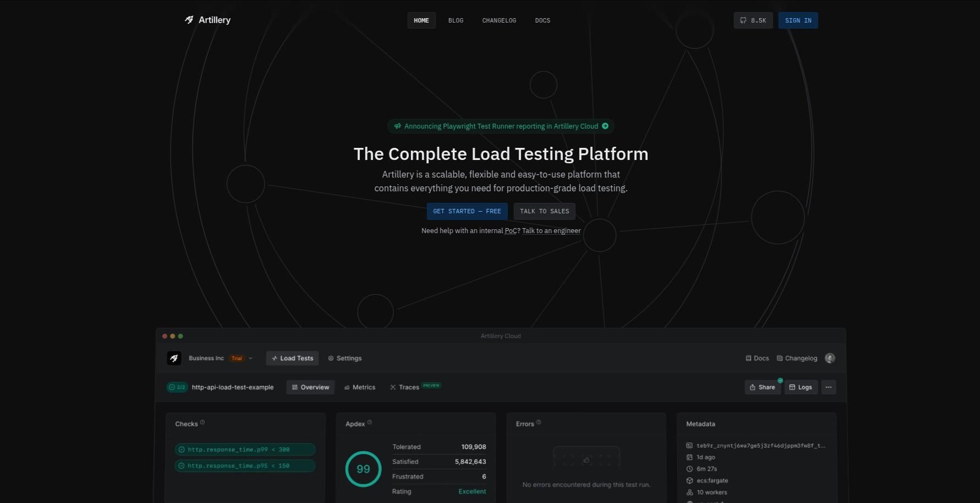980x503 pixels.
Task: Click GET STARTED — FREE
Action: pyautogui.click(x=467, y=211)
